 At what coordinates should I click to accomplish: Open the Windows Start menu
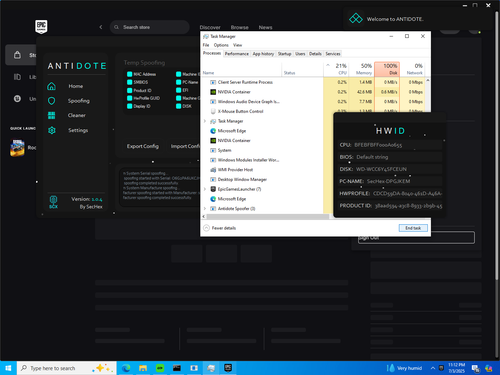(8, 368)
